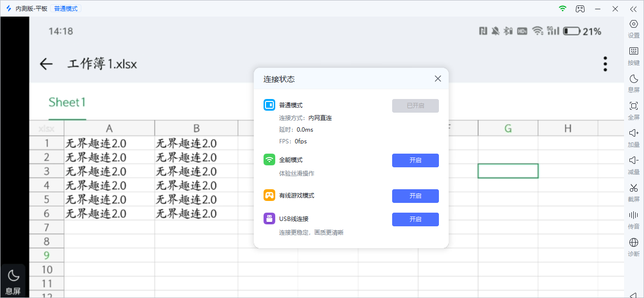Enter 全屏 fullscreen mode

[x=633, y=110]
